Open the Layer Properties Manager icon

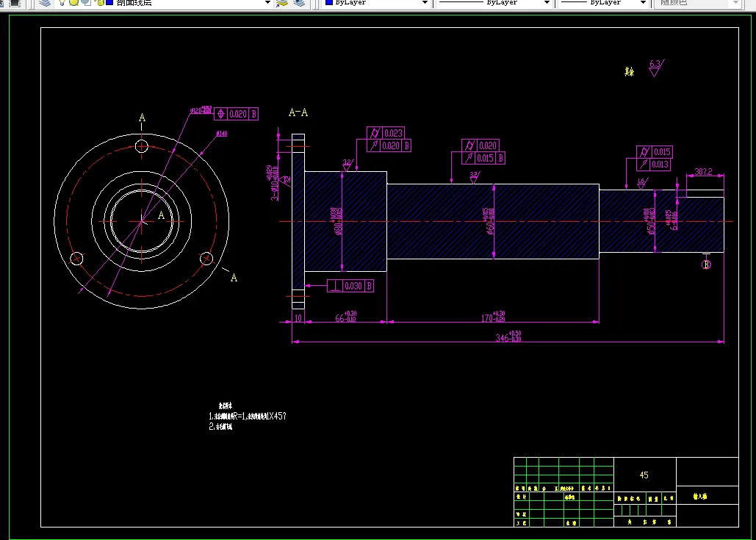[x=45, y=2]
